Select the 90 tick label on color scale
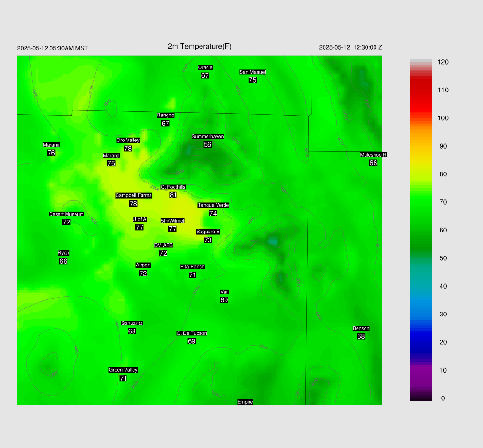Screen dimensions: 483x448 (443, 146)
